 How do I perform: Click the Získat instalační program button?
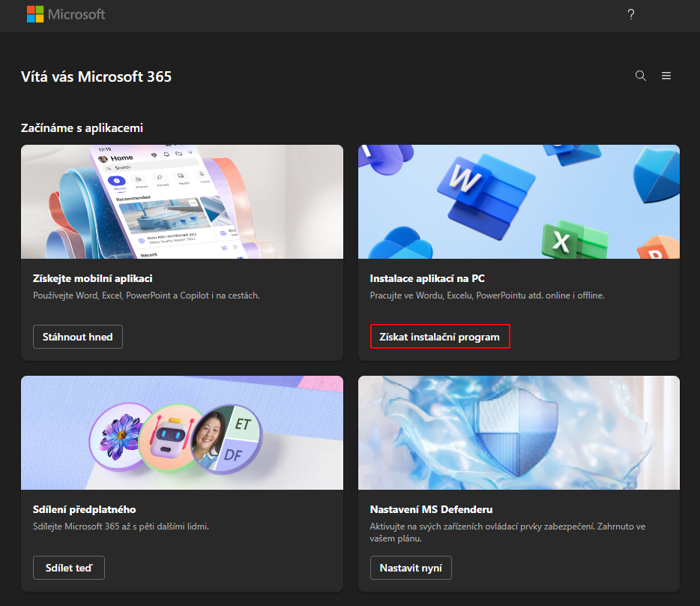440,337
